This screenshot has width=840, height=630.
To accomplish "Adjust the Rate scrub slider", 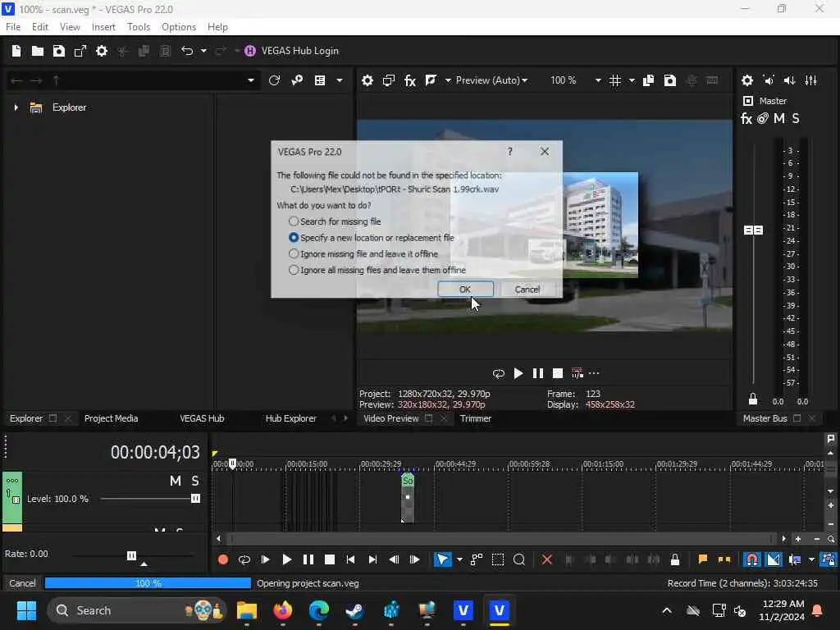I will pos(132,555).
